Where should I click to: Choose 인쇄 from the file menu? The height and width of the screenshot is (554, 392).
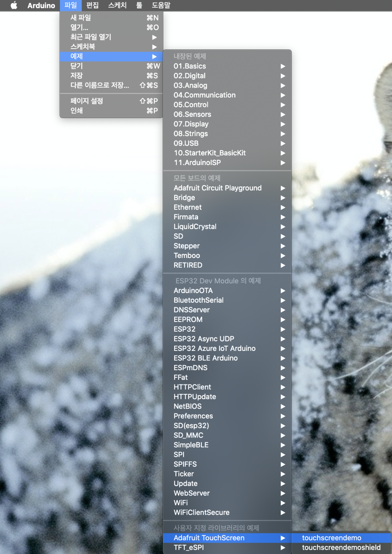(111, 111)
